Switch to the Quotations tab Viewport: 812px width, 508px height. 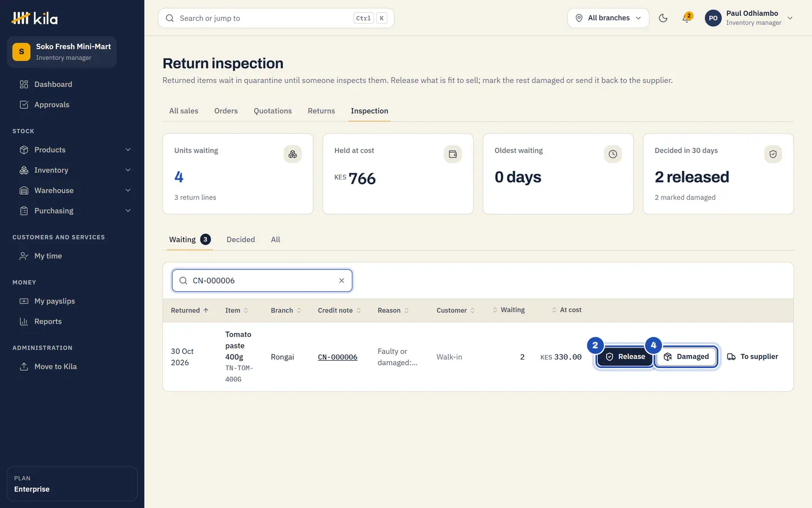[273, 111]
